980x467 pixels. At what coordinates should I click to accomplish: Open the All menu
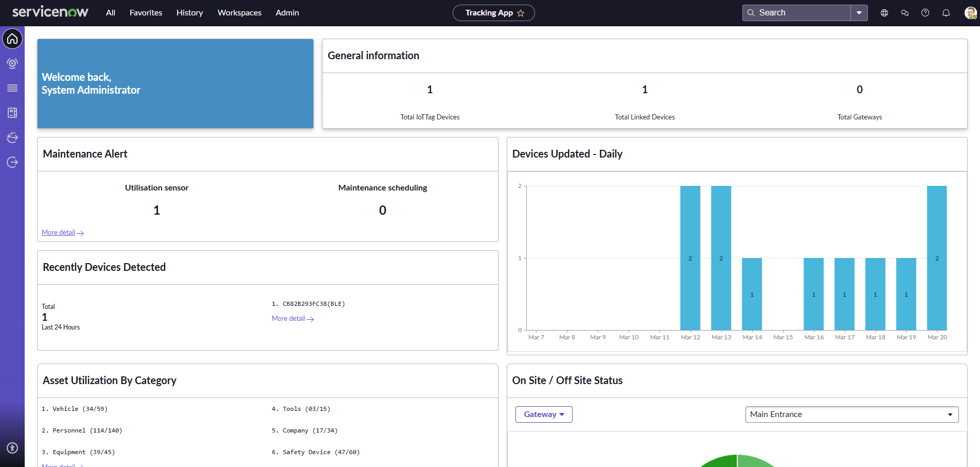111,13
